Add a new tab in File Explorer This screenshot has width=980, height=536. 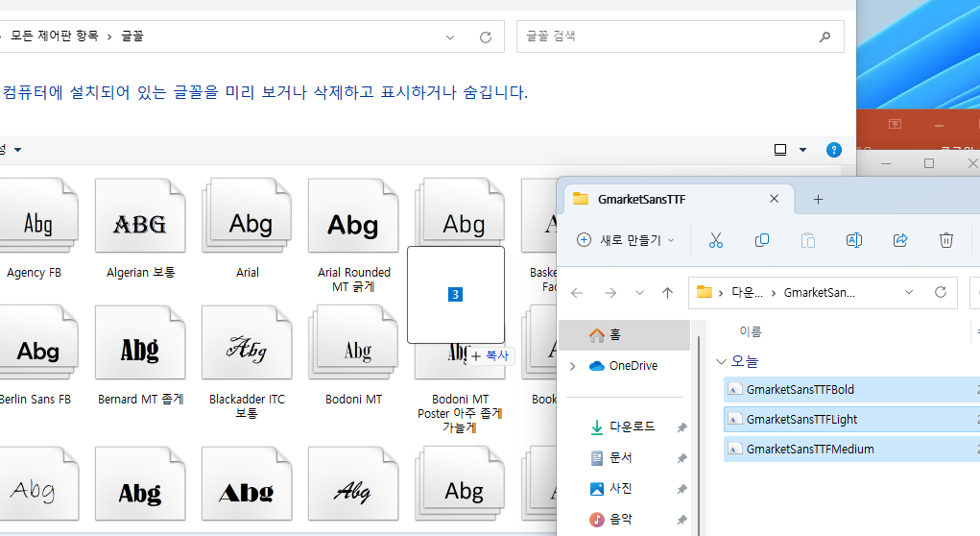[818, 200]
